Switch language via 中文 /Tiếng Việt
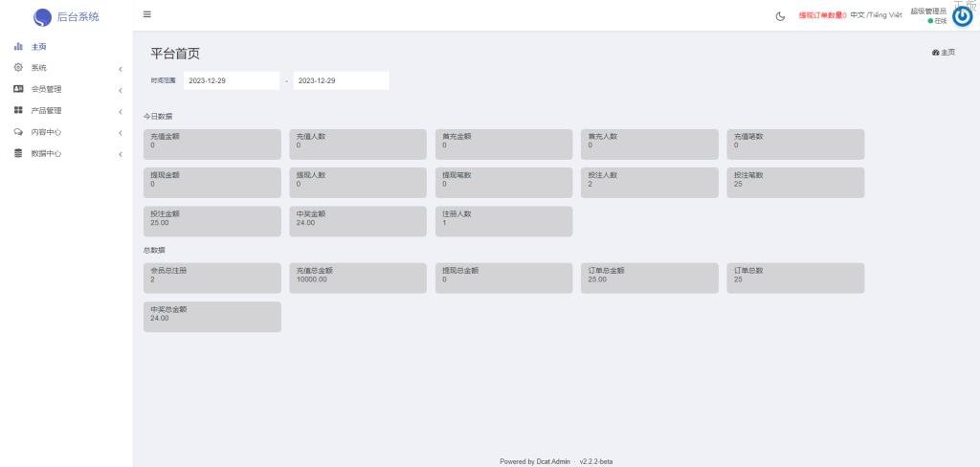Image resolution: width=980 pixels, height=467 pixels. coord(876,15)
